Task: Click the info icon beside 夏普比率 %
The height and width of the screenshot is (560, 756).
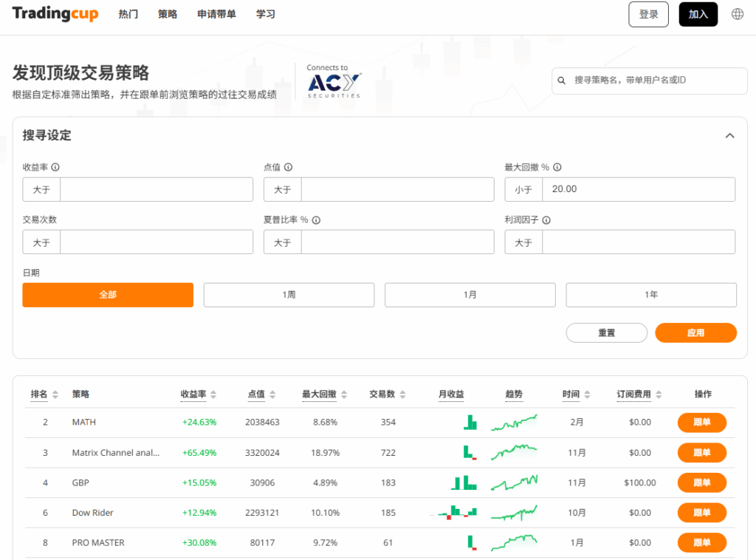Action: coord(316,220)
